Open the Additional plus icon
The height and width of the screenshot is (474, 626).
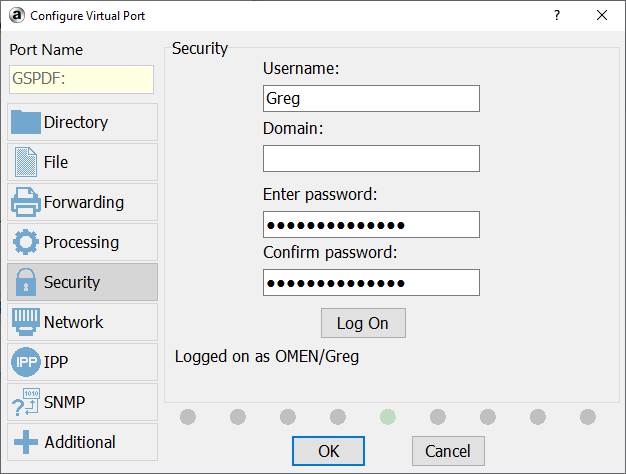click(26, 442)
